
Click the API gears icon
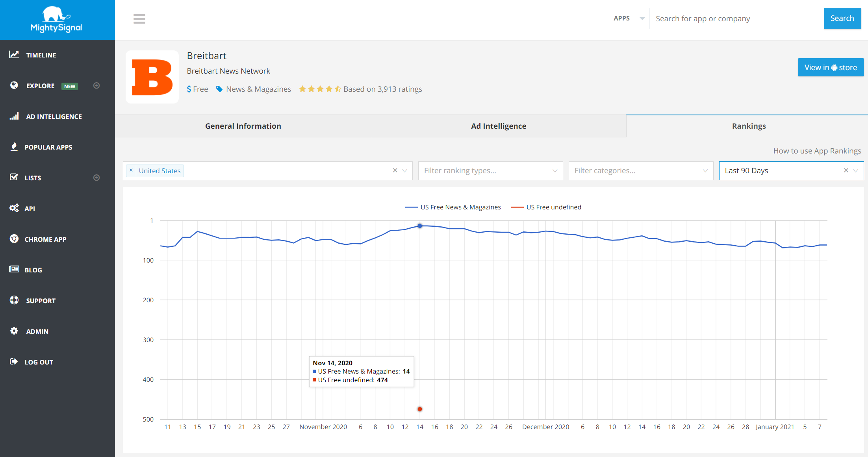[x=14, y=208]
